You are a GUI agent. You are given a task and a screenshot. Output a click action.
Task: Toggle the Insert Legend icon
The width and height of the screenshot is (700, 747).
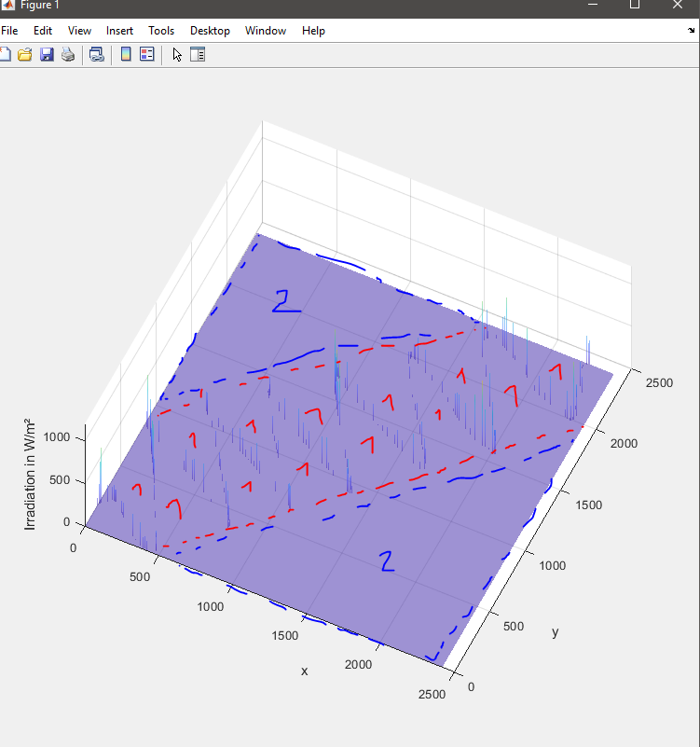(147, 55)
